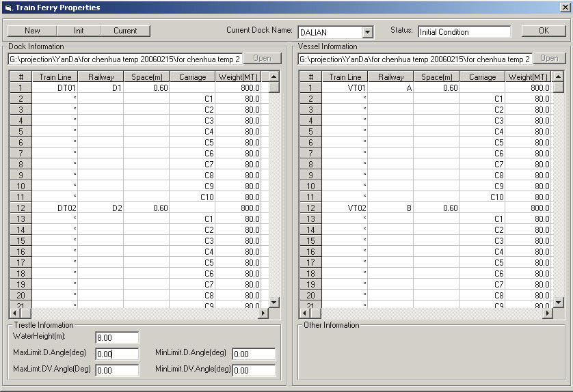Click the New button
Image resolution: width=573 pixels, height=392 pixels.
point(32,31)
